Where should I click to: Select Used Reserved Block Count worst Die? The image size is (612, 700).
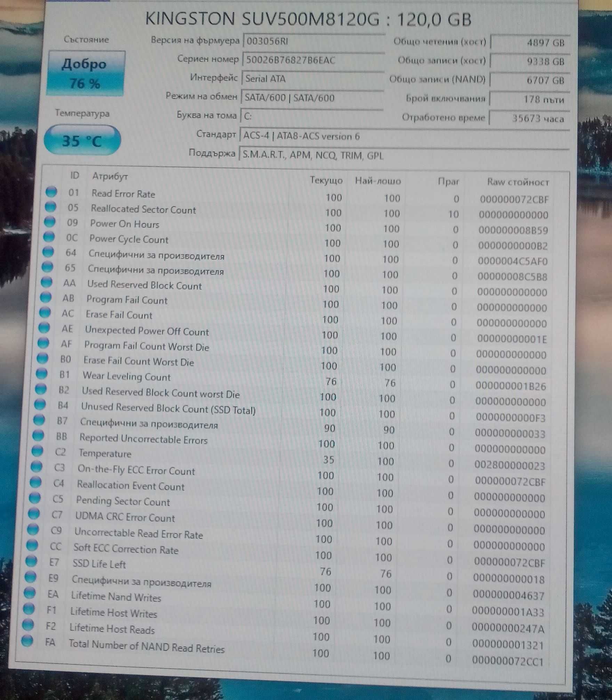coord(161,392)
